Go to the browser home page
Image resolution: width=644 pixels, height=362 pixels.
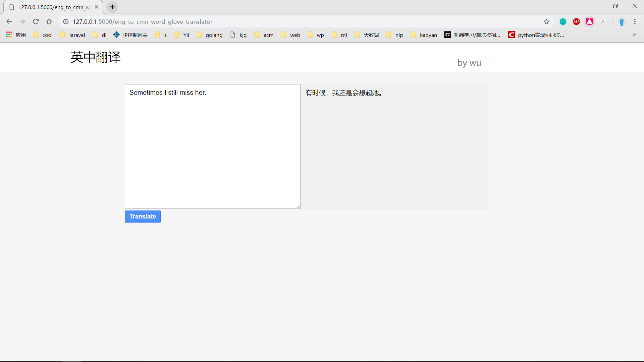(x=49, y=22)
